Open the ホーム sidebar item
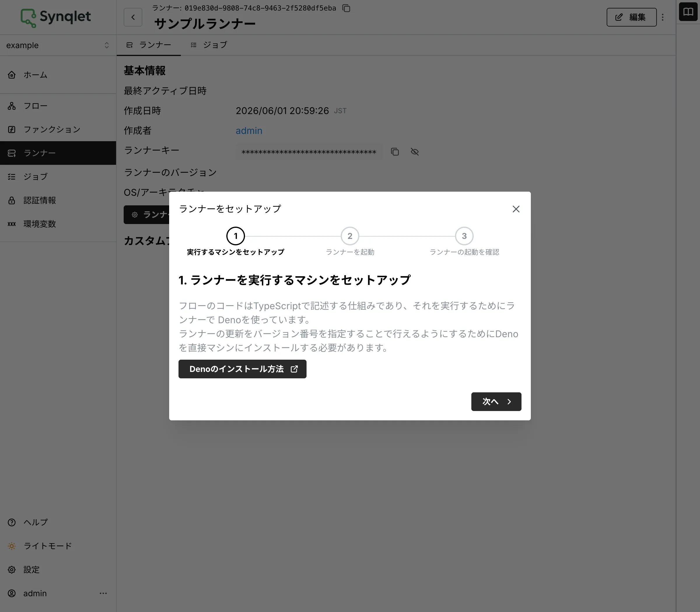Viewport: 700px width, 612px height. [x=58, y=75]
